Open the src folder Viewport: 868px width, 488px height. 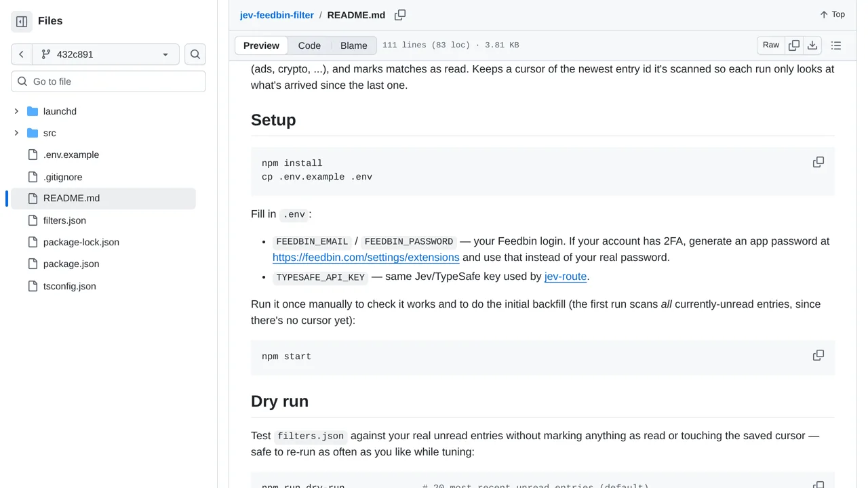(50, 133)
